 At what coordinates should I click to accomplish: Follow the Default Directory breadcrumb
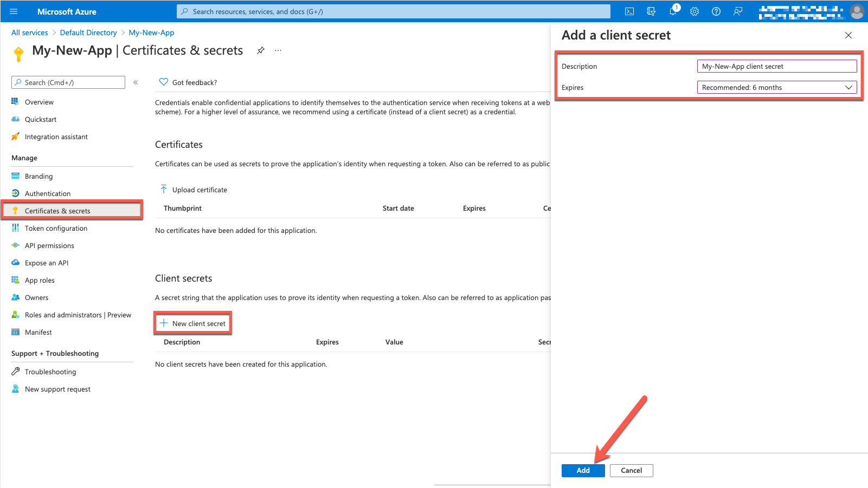pos(88,32)
